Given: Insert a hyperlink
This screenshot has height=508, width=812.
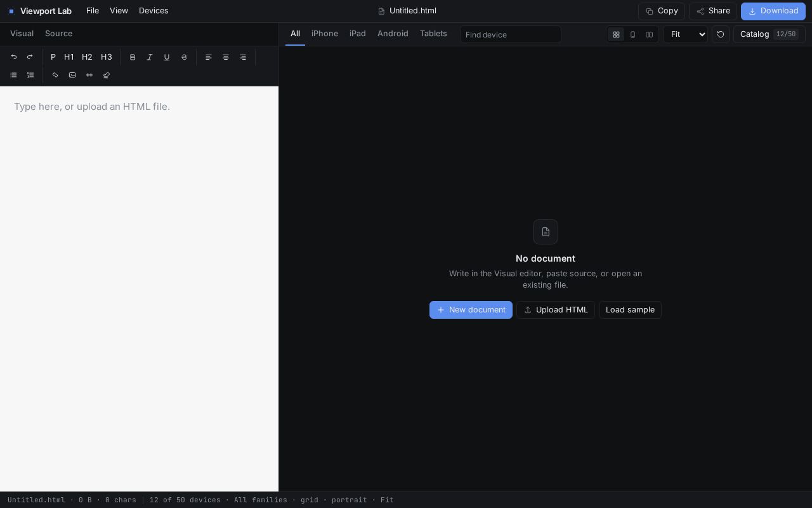Looking at the screenshot, I should pyautogui.click(x=55, y=75).
